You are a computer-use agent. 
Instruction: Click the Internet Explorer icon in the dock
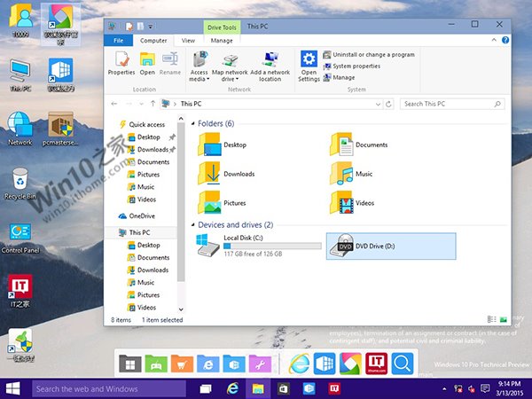(301, 363)
